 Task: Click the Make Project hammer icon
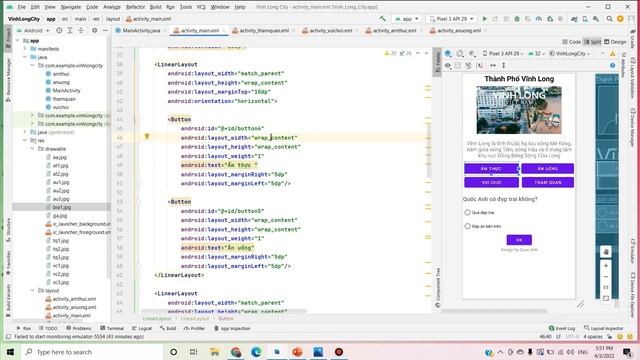click(x=382, y=19)
